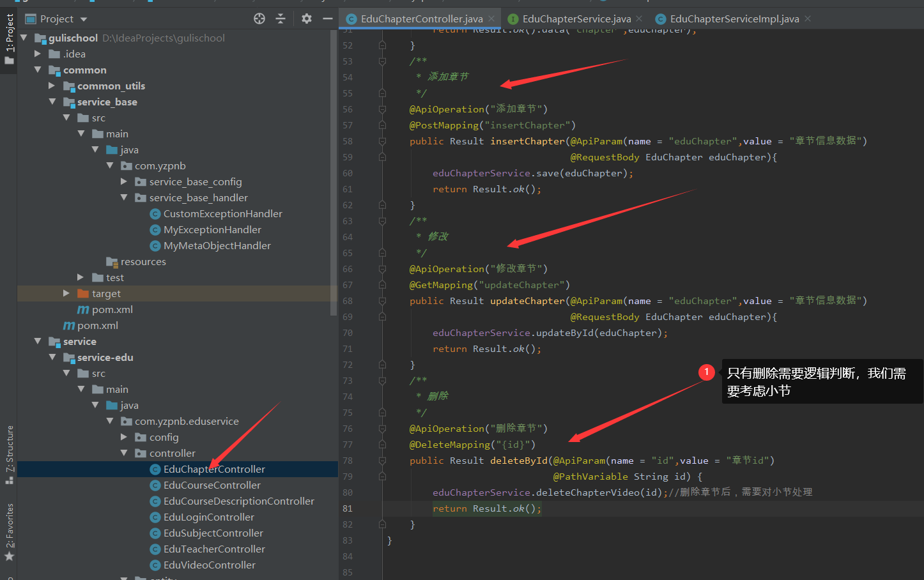
Task: Click the resources folder icon
Action: click(112, 261)
